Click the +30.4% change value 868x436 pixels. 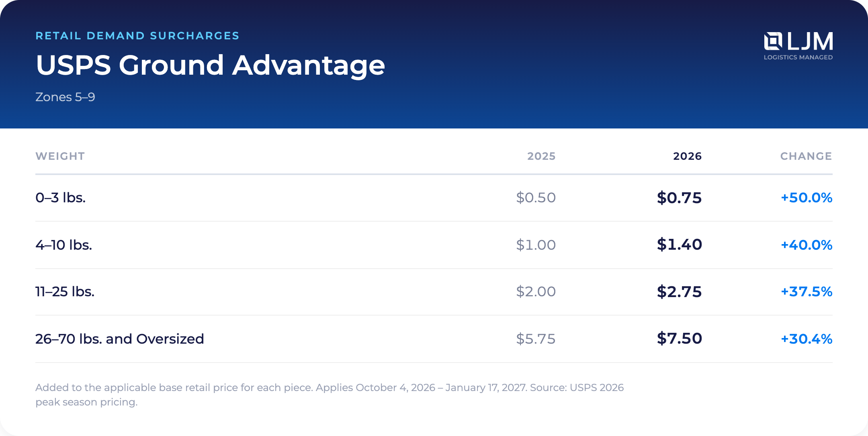click(806, 339)
